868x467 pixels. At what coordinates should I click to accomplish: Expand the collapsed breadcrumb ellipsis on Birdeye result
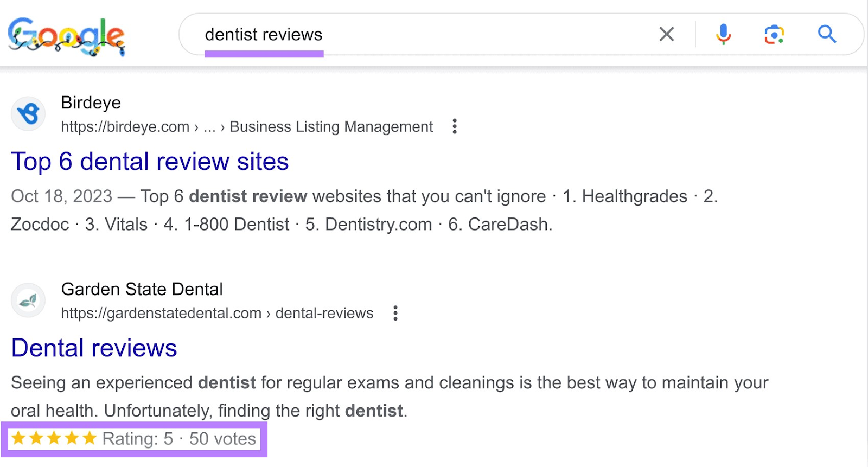pos(209,127)
